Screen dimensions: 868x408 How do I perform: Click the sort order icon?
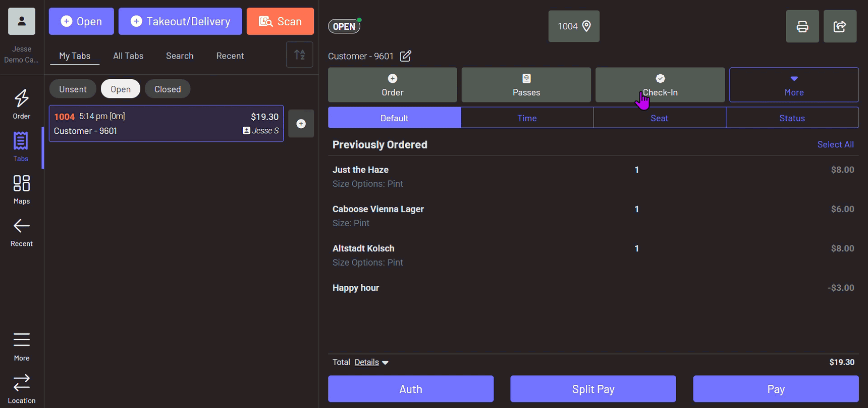300,55
